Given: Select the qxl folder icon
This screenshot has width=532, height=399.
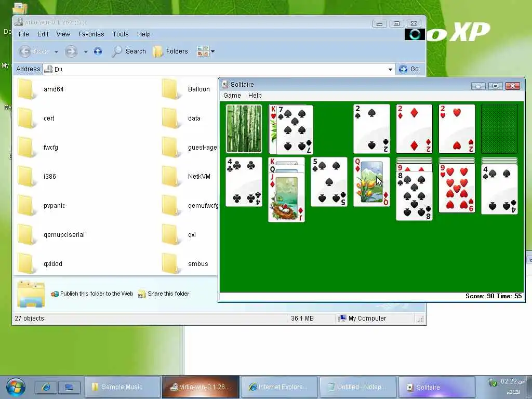Looking at the screenshot, I should (170, 235).
